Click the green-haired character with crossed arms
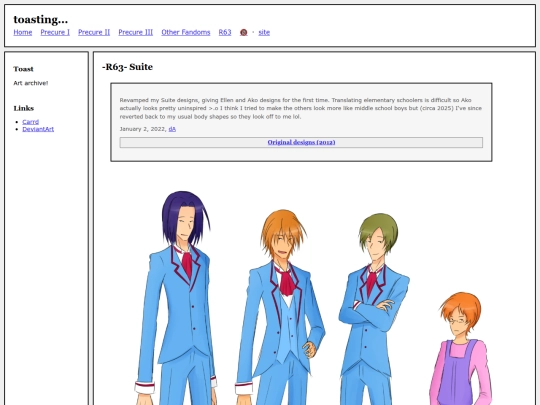Viewport: 540px width, 405px height. coord(374,309)
